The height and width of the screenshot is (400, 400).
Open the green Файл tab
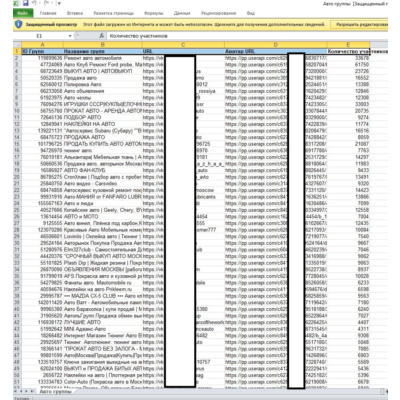(x=23, y=13)
